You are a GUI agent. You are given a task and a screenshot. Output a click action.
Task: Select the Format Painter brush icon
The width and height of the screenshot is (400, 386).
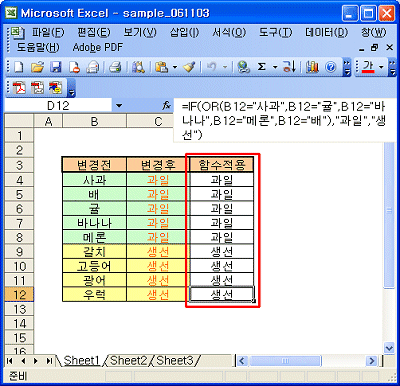(x=189, y=67)
